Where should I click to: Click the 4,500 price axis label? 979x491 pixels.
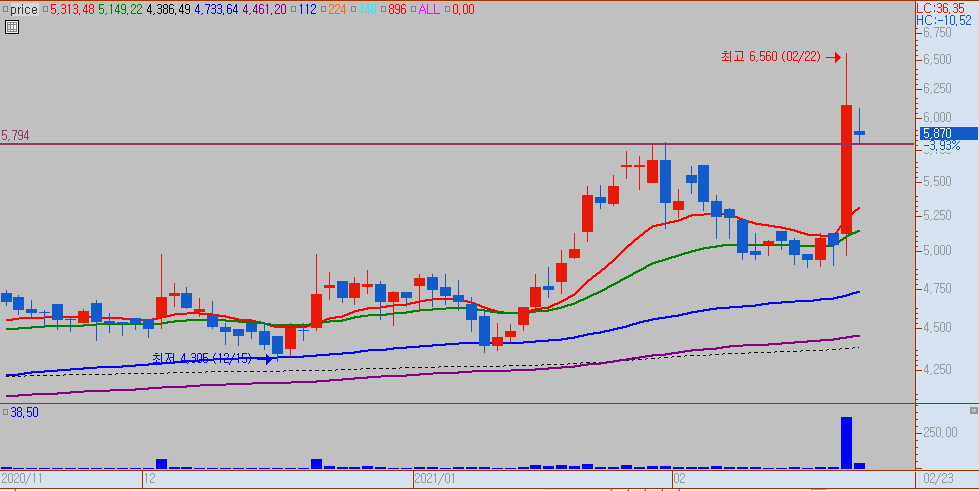937,327
